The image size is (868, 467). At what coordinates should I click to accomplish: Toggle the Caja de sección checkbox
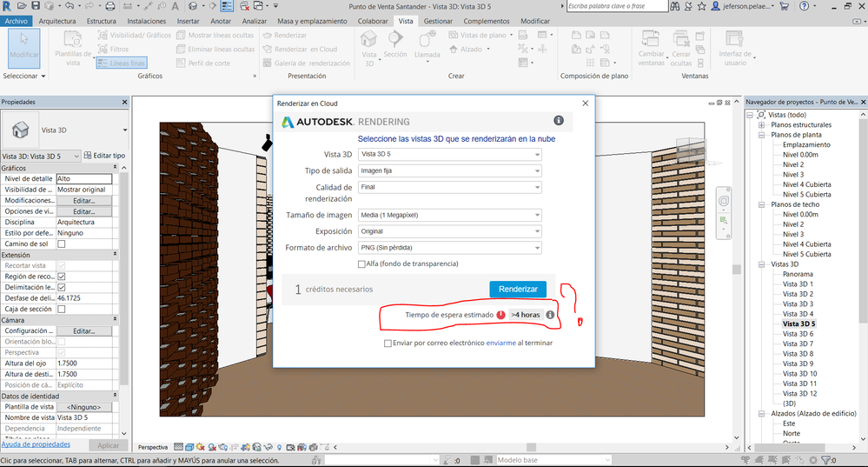(x=62, y=309)
